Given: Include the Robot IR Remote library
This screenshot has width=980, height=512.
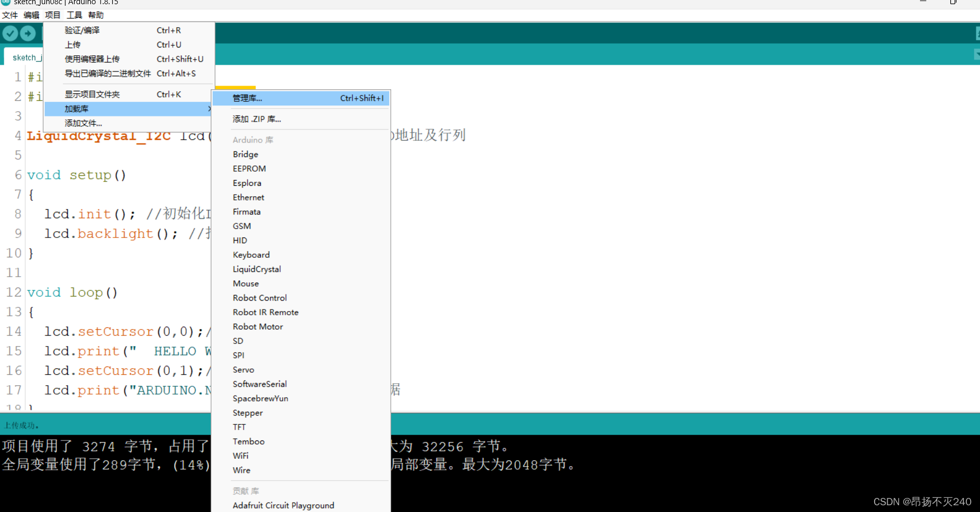Looking at the screenshot, I should pyautogui.click(x=301, y=312).
